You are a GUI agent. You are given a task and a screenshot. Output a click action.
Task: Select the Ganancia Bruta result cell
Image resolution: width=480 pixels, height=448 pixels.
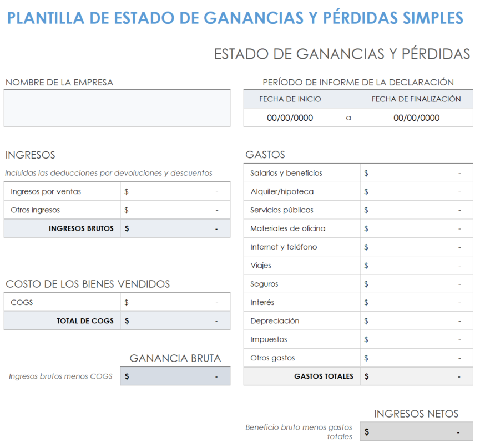[175, 376]
